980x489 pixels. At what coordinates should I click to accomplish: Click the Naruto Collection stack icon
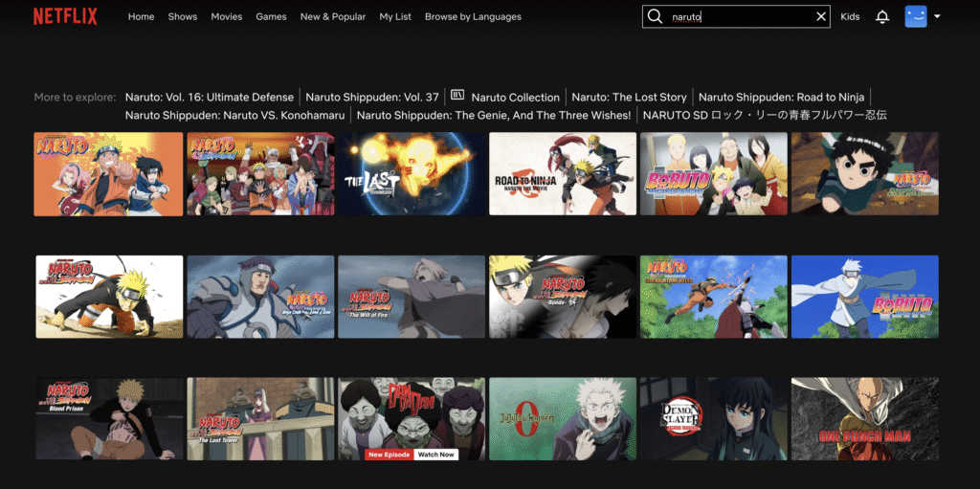click(x=457, y=95)
